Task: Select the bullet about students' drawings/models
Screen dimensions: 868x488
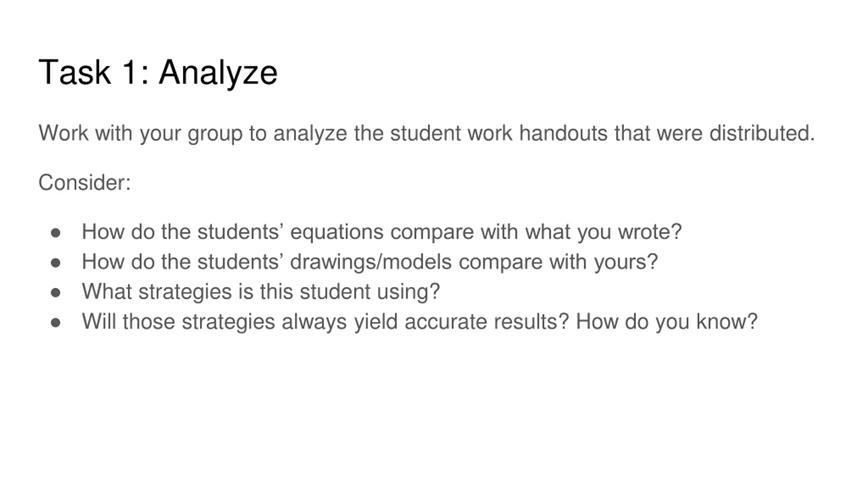Action: 370,262
